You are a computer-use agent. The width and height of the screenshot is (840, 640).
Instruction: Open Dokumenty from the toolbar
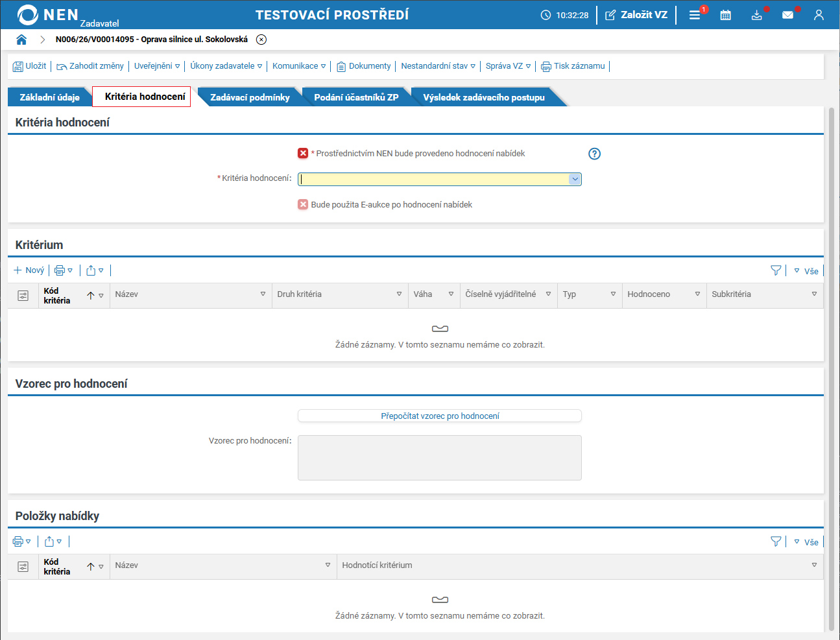point(364,66)
